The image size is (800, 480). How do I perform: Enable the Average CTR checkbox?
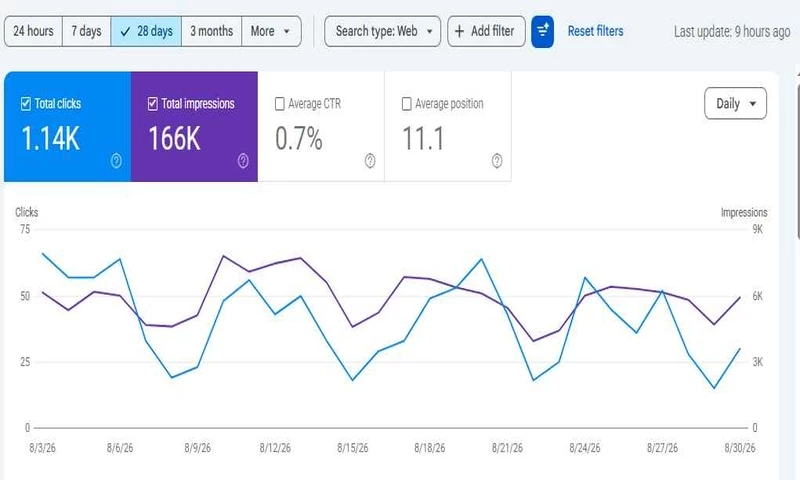280,104
